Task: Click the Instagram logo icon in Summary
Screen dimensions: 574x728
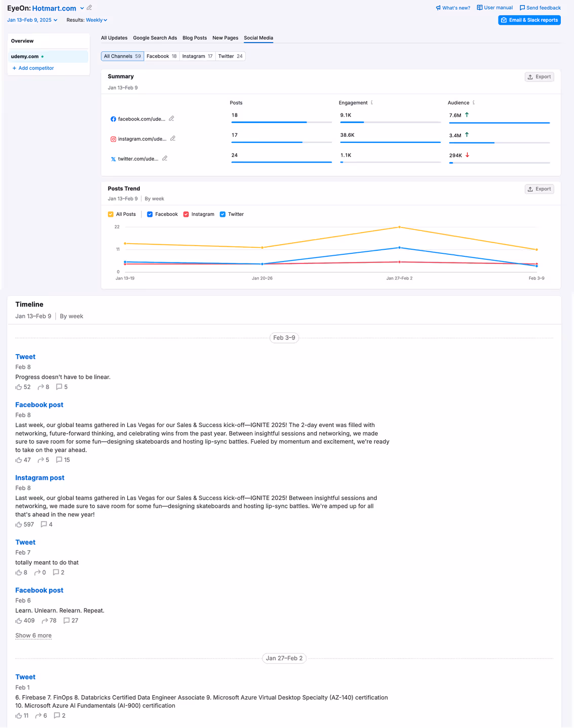Action: point(113,139)
